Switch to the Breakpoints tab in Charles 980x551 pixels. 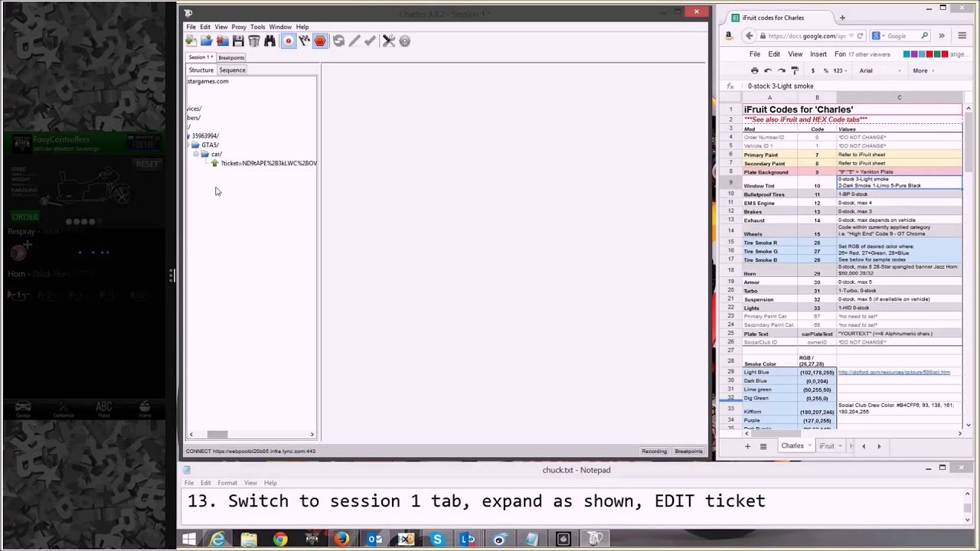click(231, 57)
